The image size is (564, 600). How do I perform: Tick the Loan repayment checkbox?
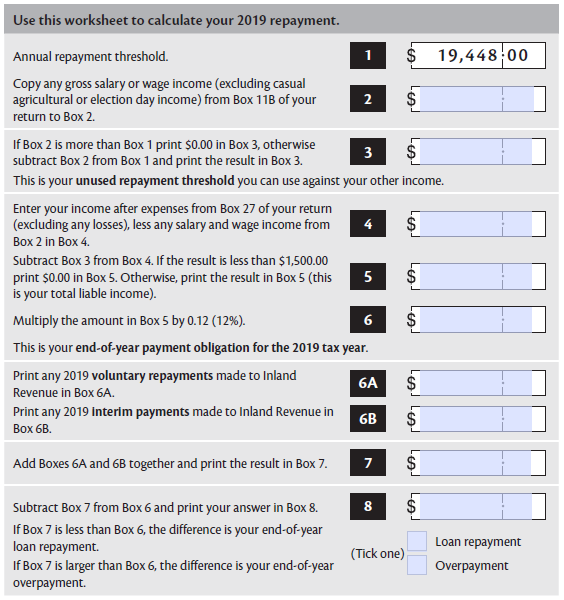[x=417, y=541]
